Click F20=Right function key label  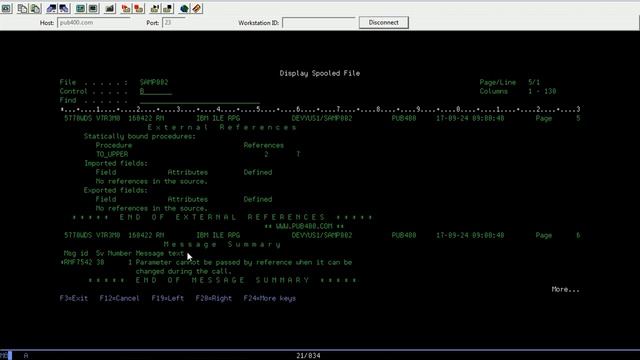(213, 298)
